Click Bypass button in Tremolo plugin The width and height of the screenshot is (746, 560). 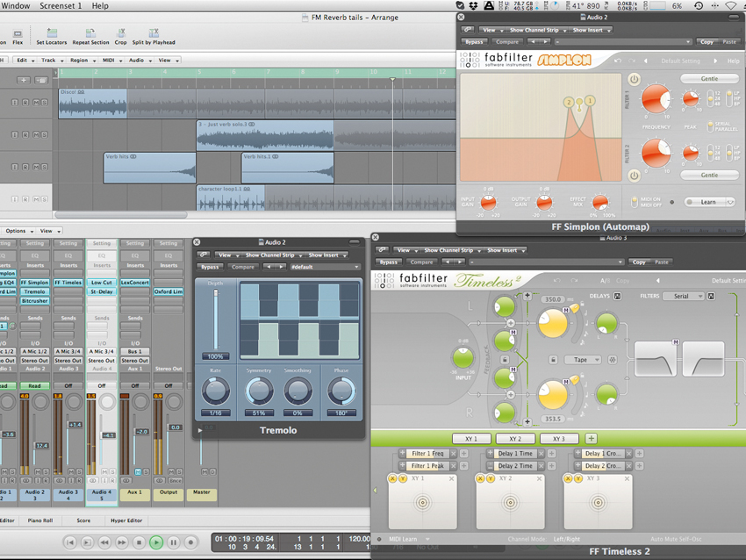coord(210,267)
